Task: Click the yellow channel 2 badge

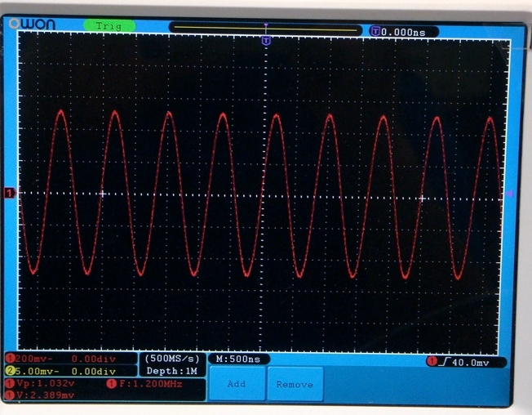Action: pos(10,371)
